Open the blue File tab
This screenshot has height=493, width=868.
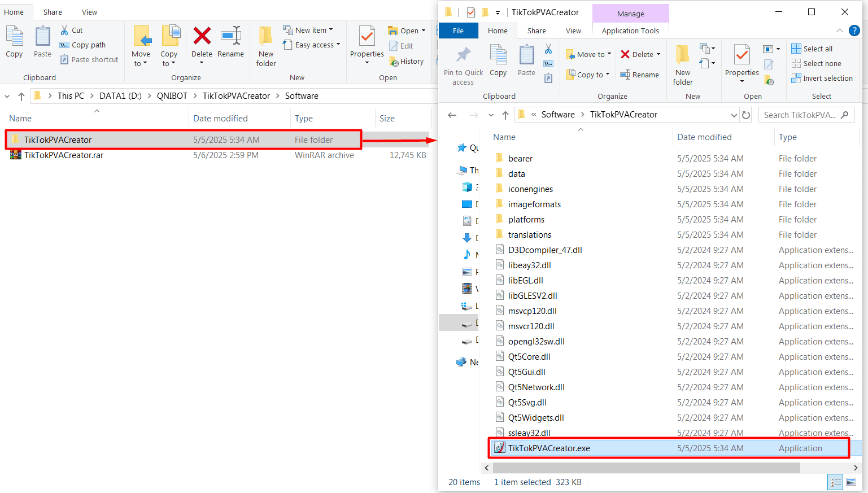[x=458, y=30]
